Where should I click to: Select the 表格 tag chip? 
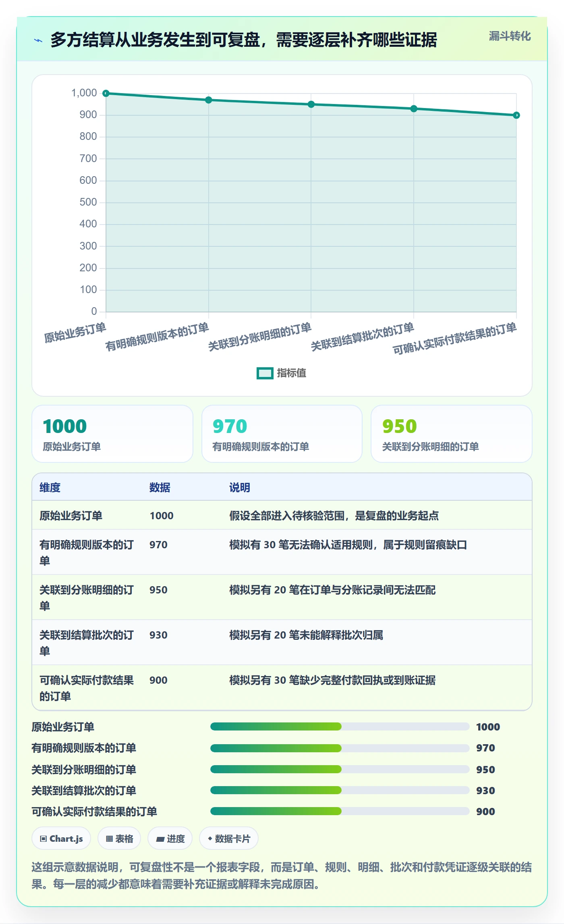click(119, 839)
